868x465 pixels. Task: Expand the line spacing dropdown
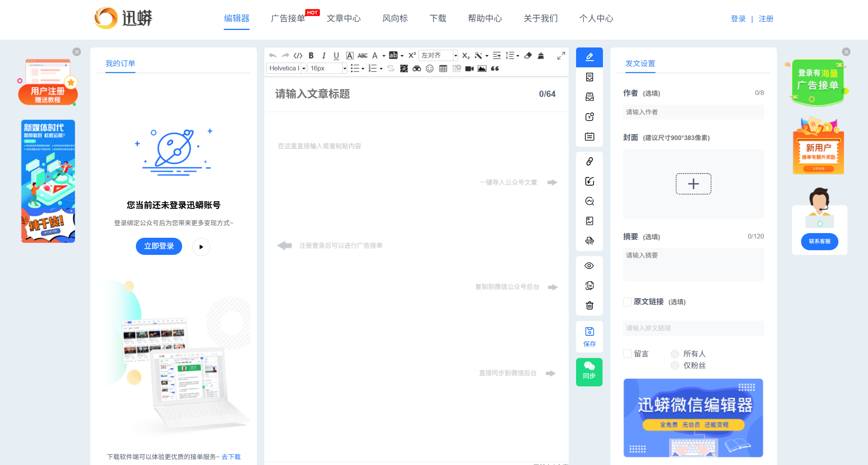(518, 56)
